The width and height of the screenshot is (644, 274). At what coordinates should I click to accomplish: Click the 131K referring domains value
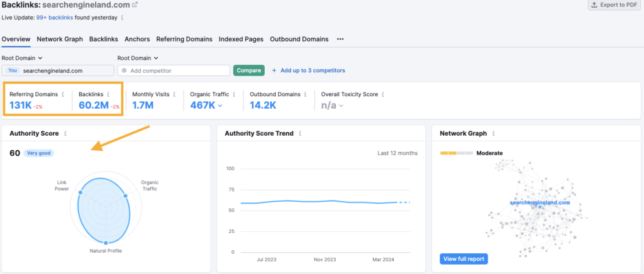tap(21, 106)
